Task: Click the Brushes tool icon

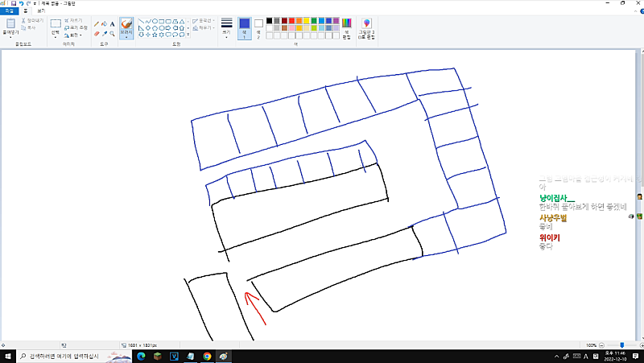Action: coord(126,24)
